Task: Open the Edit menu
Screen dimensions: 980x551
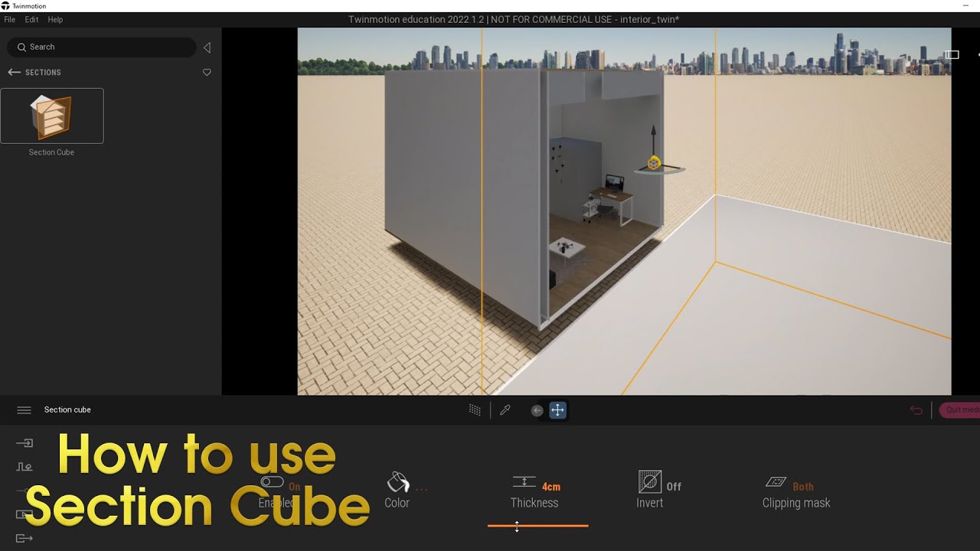Action: coord(31,19)
